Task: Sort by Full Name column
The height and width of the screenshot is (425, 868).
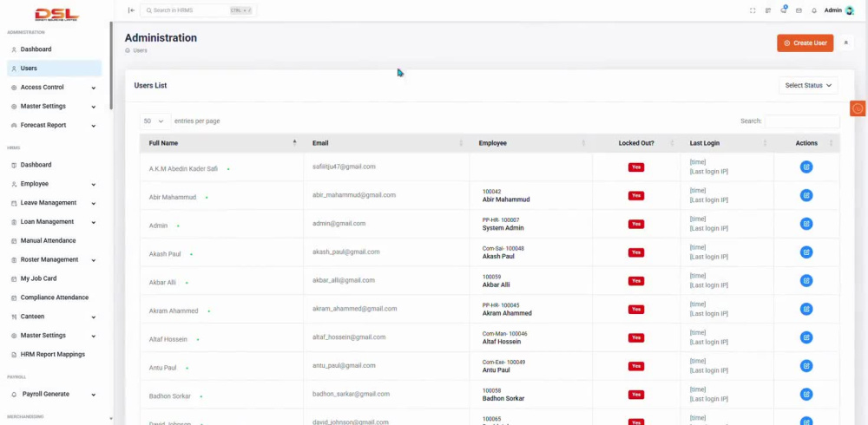Action: click(x=221, y=143)
